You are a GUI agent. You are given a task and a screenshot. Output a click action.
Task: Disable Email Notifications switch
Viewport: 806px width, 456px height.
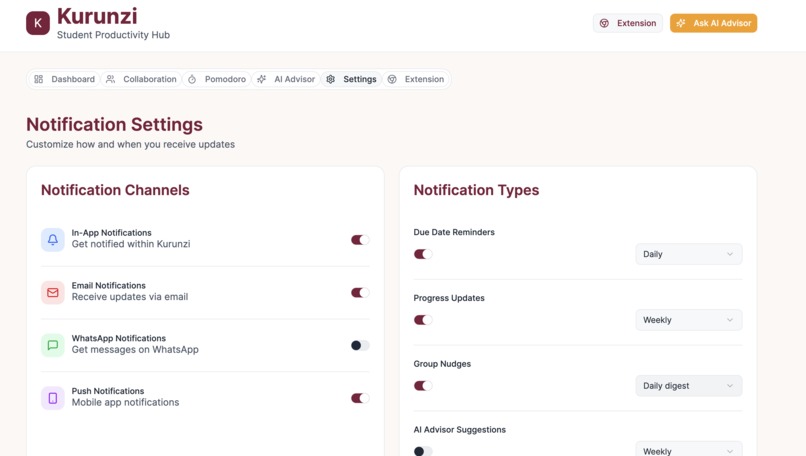click(x=360, y=293)
